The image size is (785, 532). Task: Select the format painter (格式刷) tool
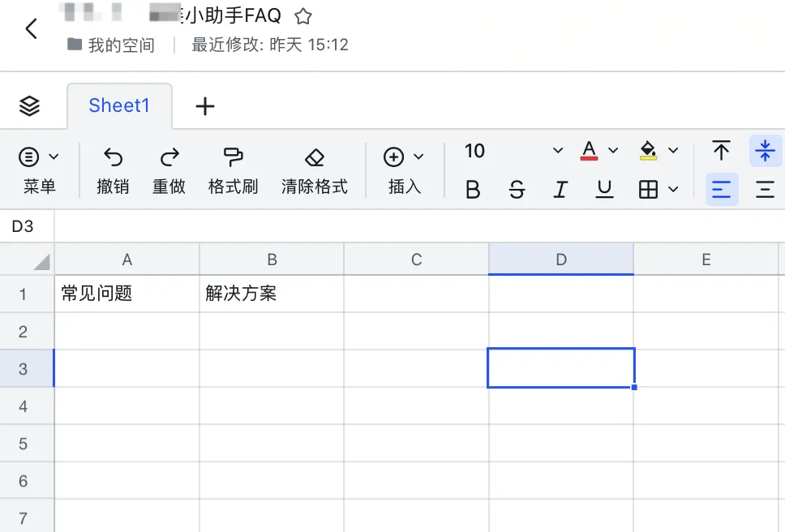click(x=233, y=157)
